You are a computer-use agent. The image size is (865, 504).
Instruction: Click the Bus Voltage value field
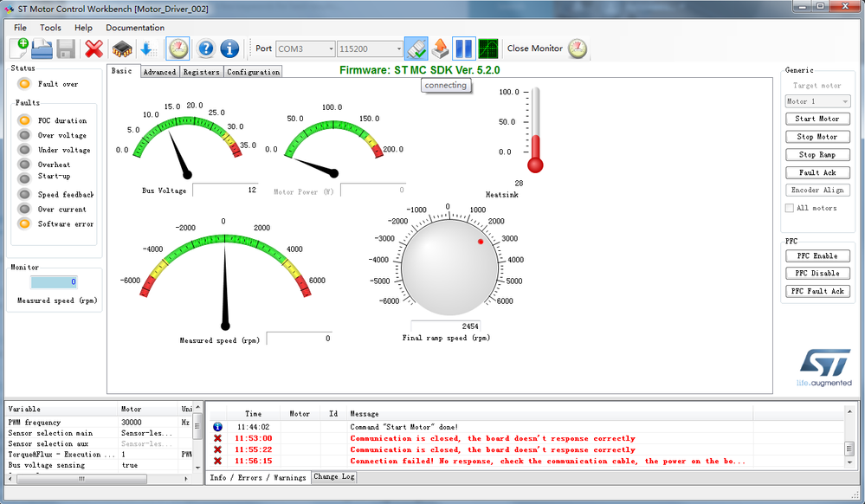[225, 190]
